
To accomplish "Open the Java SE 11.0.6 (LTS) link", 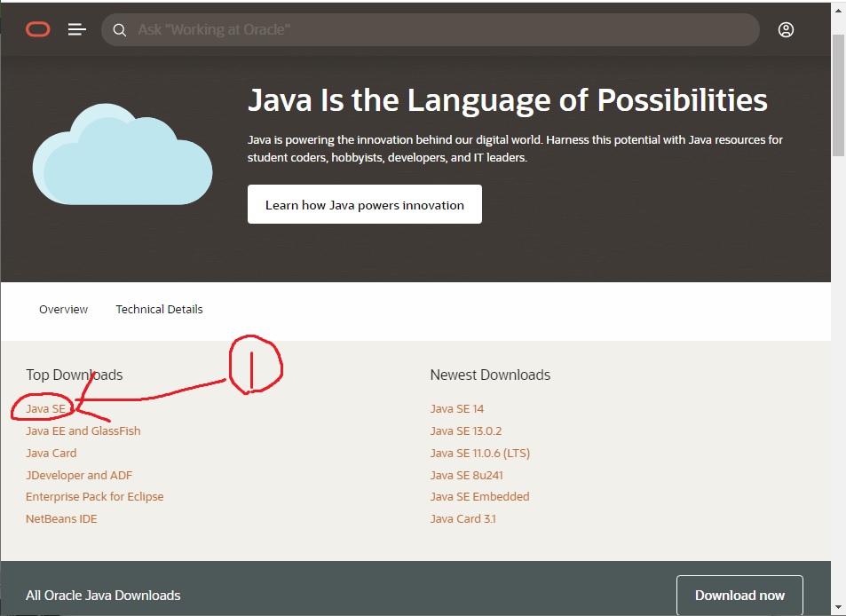I will tap(479, 453).
